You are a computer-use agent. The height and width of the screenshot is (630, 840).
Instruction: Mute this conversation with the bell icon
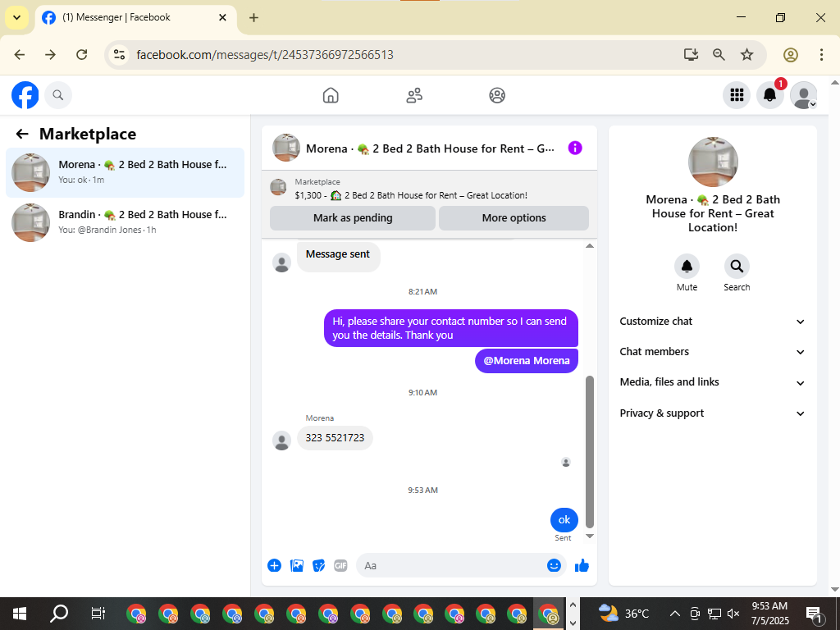[687, 266]
